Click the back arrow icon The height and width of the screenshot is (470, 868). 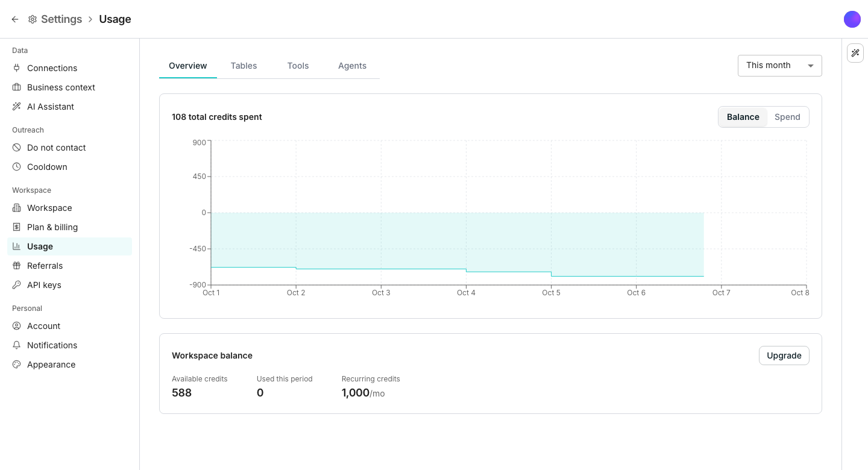point(15,19)
